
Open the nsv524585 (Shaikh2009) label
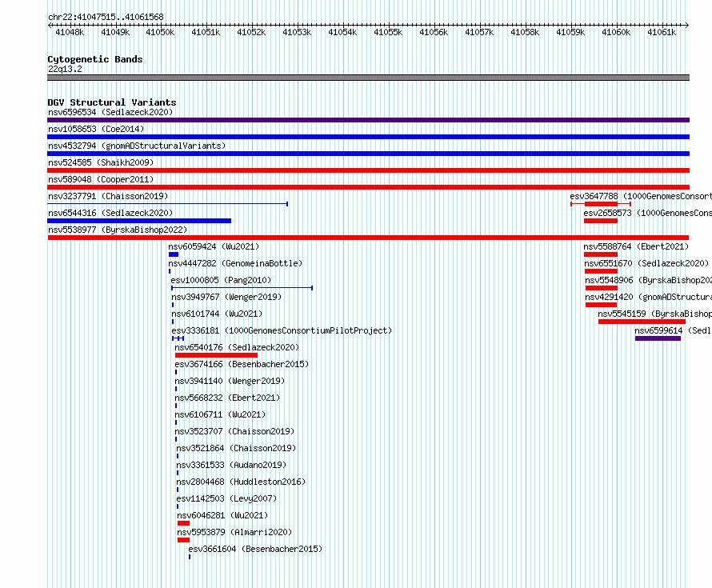click(x=101, y=162)
